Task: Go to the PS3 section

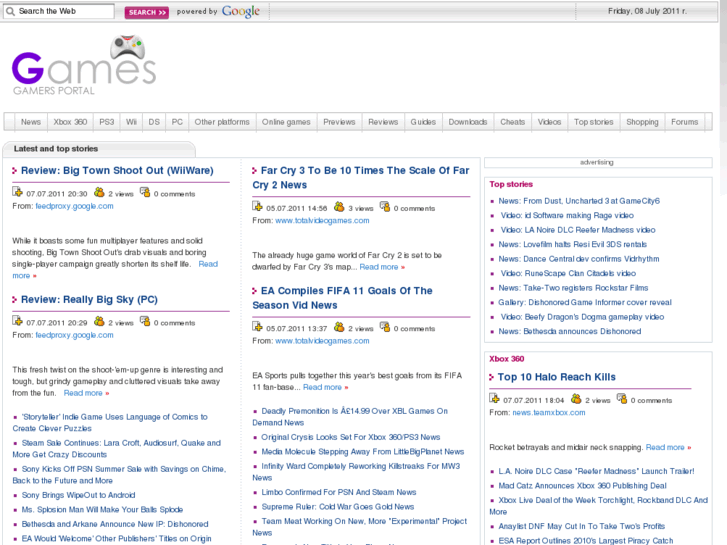Action: (107, 122)
